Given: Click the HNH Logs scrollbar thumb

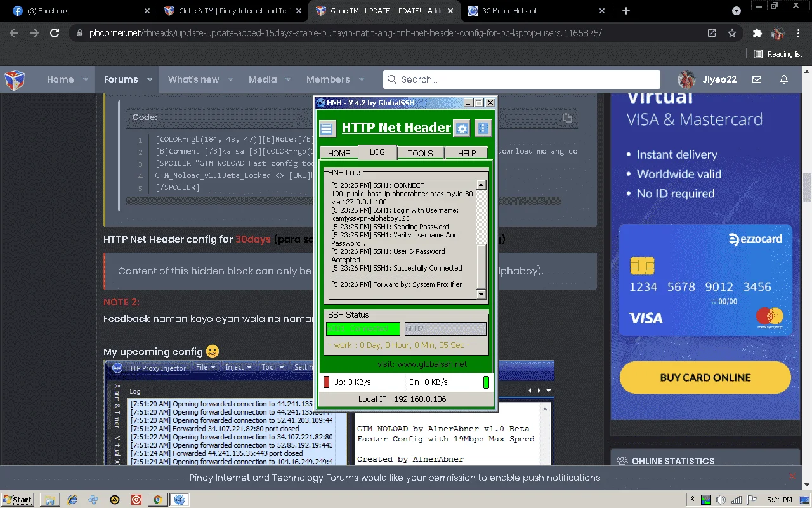Looking at the screenshot, I should coord(481,267).
